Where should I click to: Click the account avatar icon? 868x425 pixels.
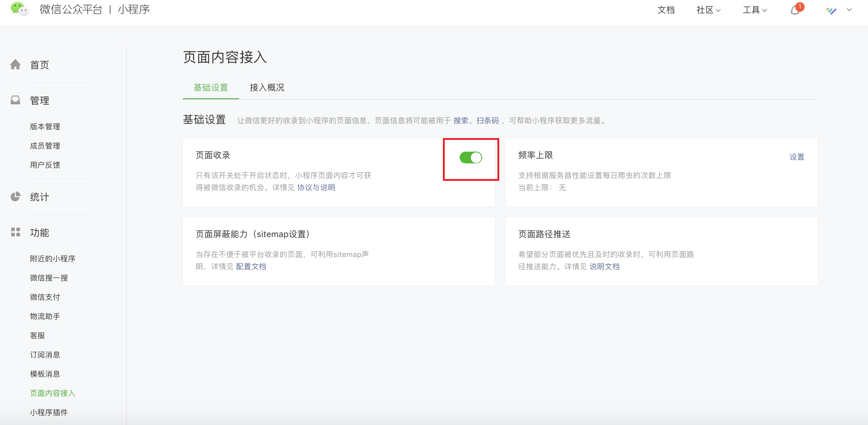click(831, 10)
